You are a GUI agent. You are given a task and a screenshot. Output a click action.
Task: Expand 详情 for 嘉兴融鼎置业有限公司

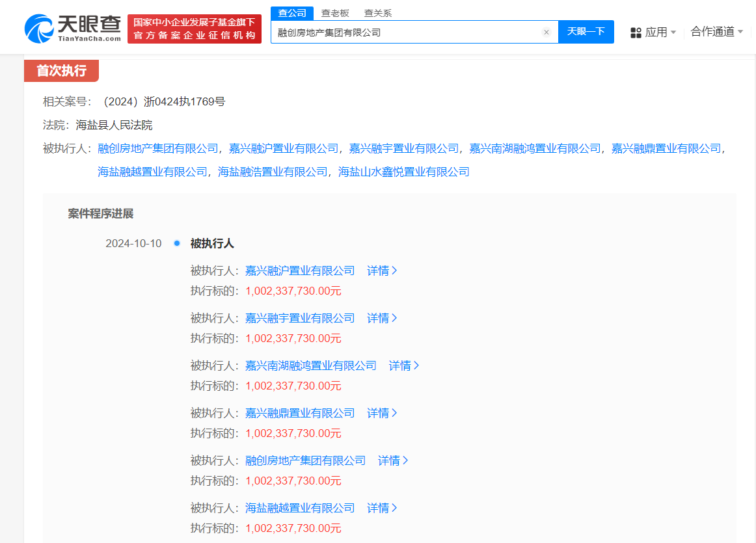(x=382, y=413)
